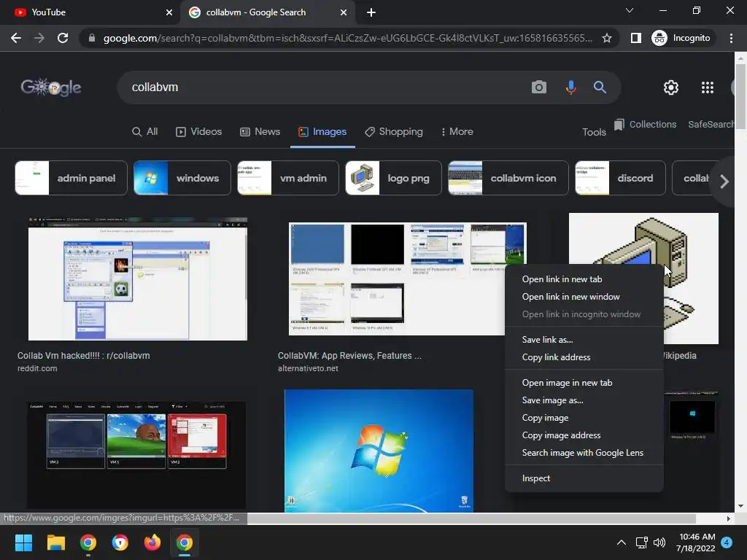This screenshot has width=747, height=560.
Task: Open the Incognito profile button
Action: coord(681,38)
